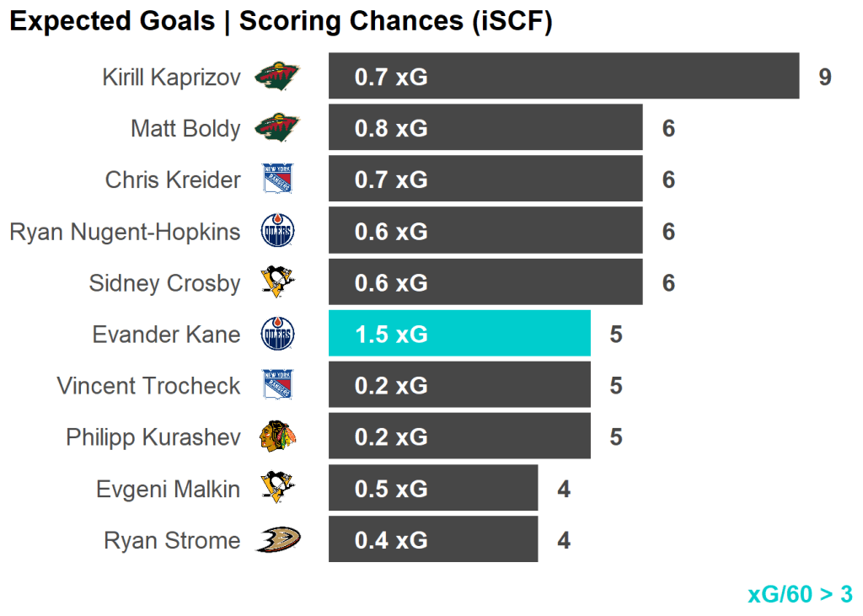Click the Penguins logo beside Sidney Crosby

click(278, 282)
